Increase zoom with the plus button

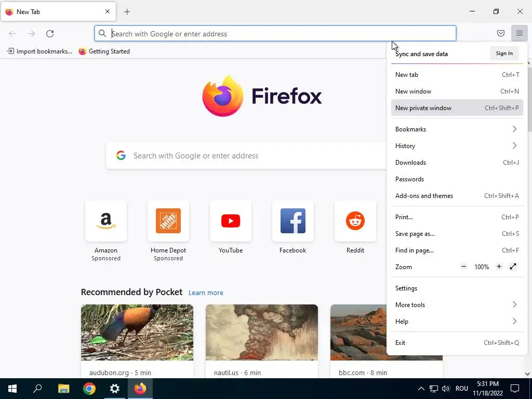point(499,267)
